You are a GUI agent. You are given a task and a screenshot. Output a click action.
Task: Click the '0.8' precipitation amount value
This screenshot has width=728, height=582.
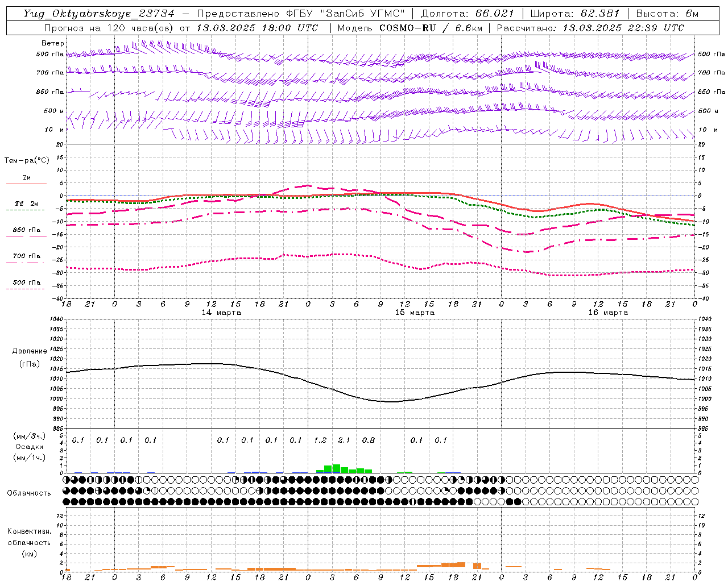tap(369, 440)
